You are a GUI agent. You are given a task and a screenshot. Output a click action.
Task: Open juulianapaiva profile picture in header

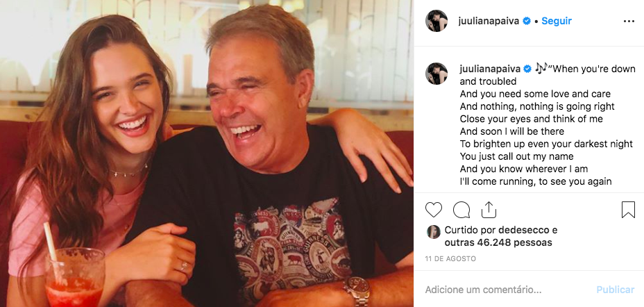click(x=437, y=21)
